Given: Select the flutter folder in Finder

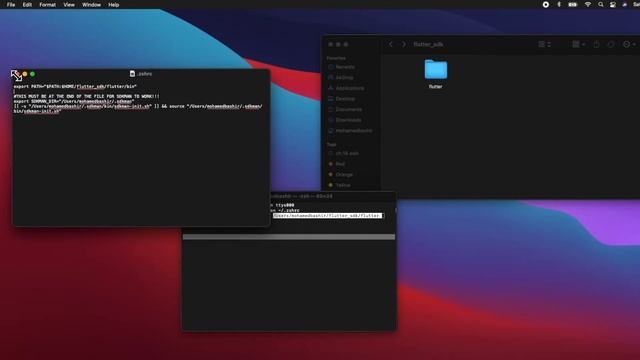Looking at the screenshot, I should (x=436, y=74).
